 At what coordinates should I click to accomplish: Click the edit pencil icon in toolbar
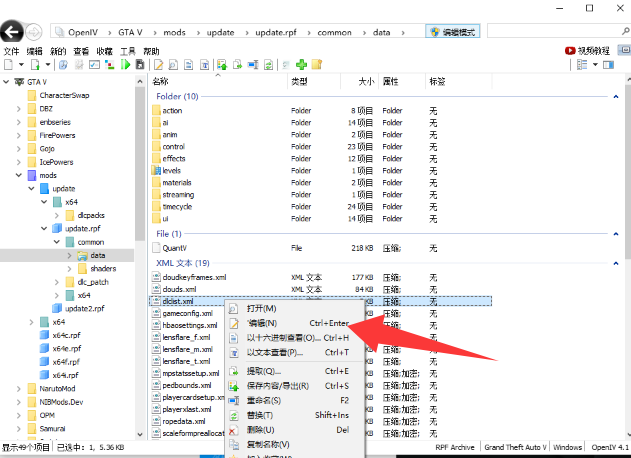point(159,64)
